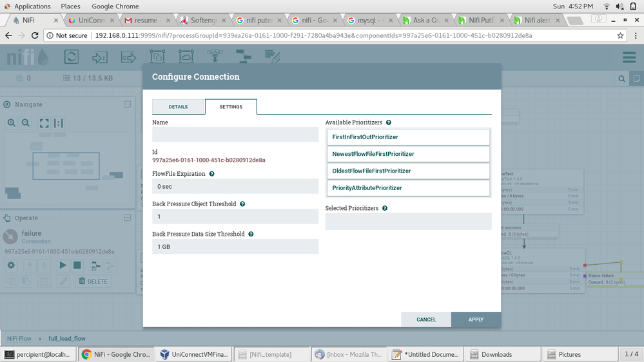Click the Label toolbar icon
The image size is (644, 362).
[272, 57]
